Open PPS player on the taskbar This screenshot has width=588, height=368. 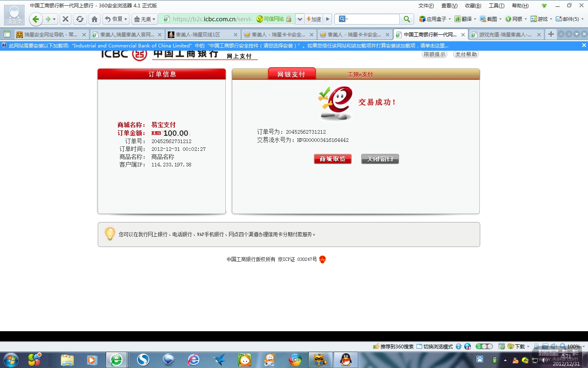click(x=245, y=360)
